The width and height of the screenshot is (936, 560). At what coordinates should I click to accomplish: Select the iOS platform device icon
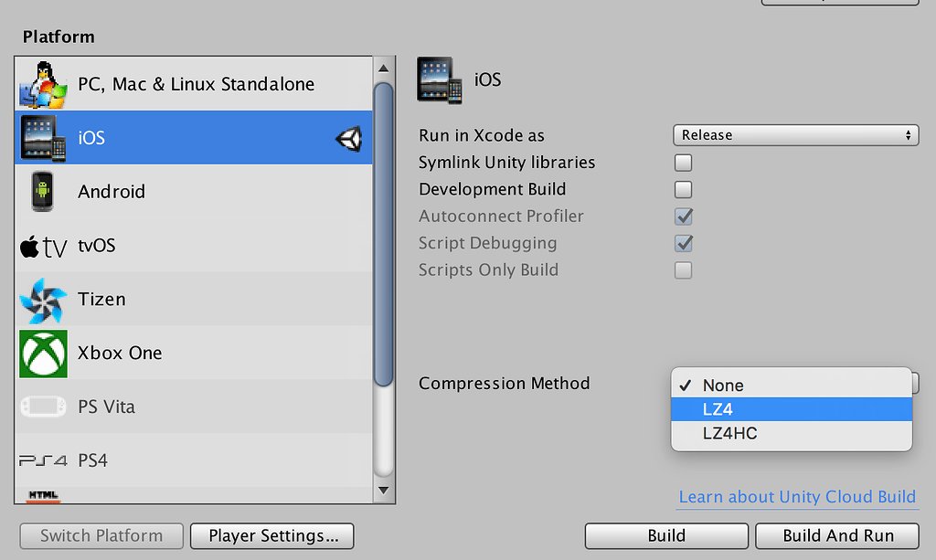tap(43, 138)
